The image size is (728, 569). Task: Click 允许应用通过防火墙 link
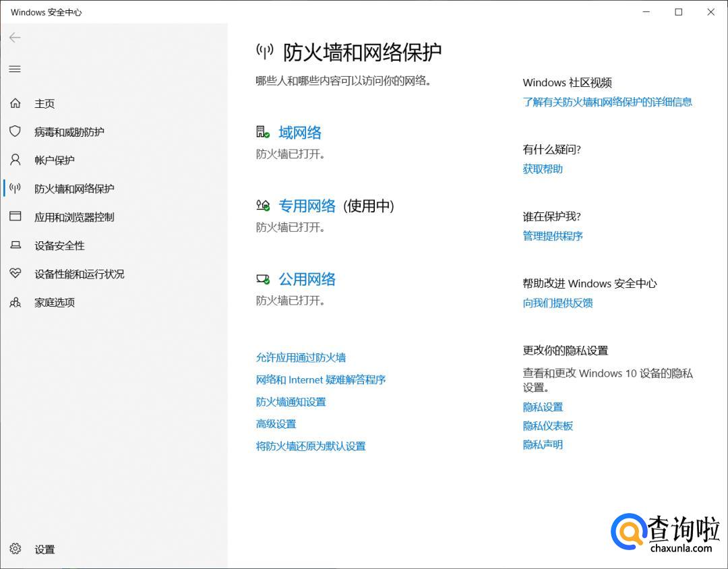coord(301,357)
